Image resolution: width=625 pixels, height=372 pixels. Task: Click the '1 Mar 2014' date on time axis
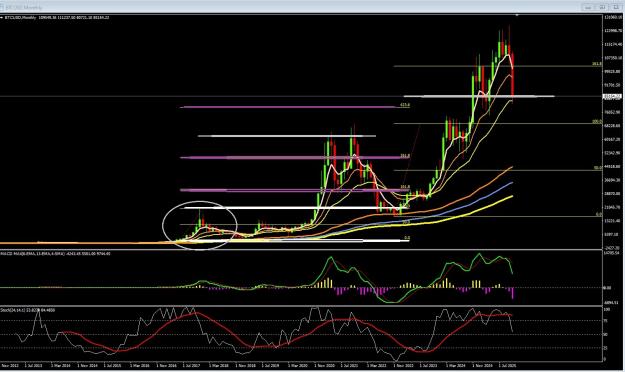pos(60,365)
